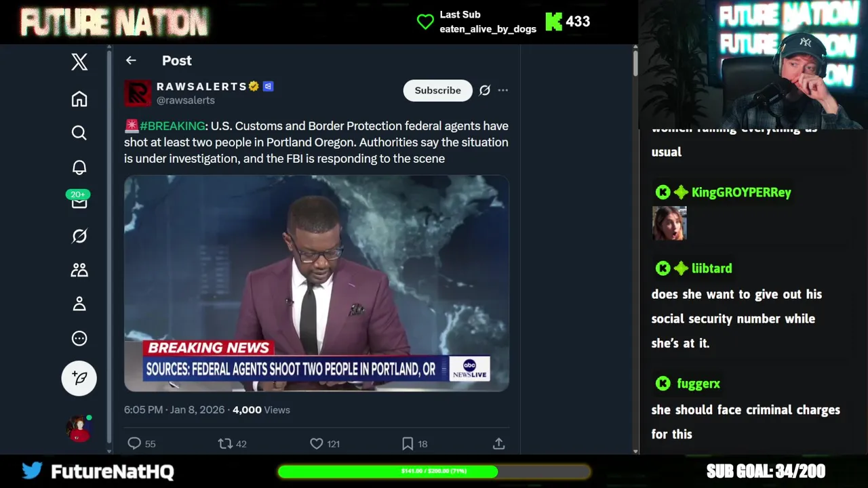Go back with the Post arrow

coord(131,60)
